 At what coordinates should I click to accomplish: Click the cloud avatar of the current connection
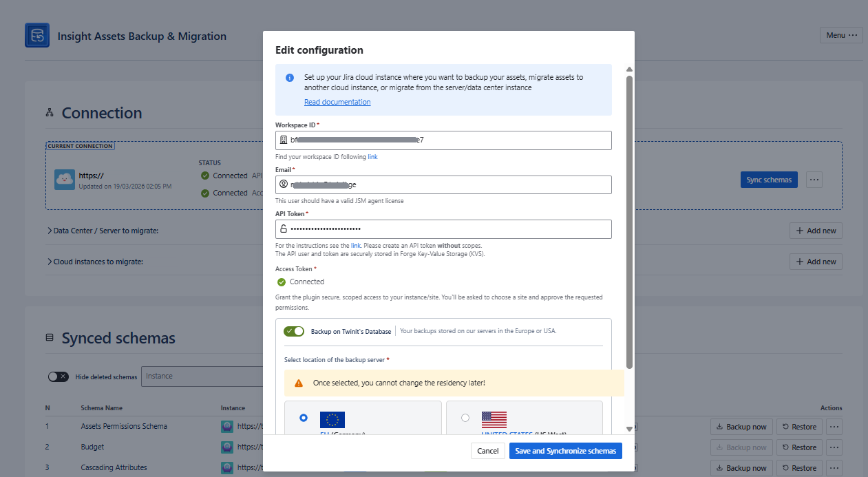pos(65,180)
